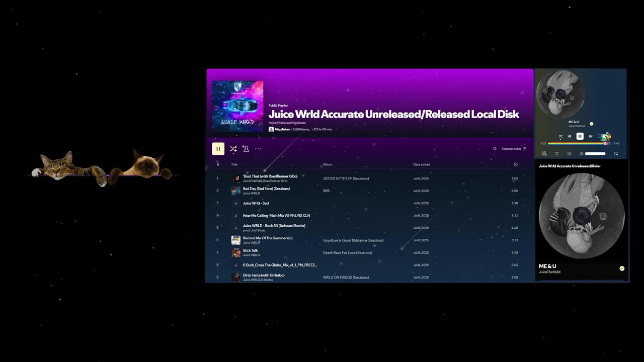Image resolution: width=644 pixels, height=362 pixels.
Task: Select track Juice WRLD - Buck 50 [Unheard Remix]
Action: (x=274, y=226)
